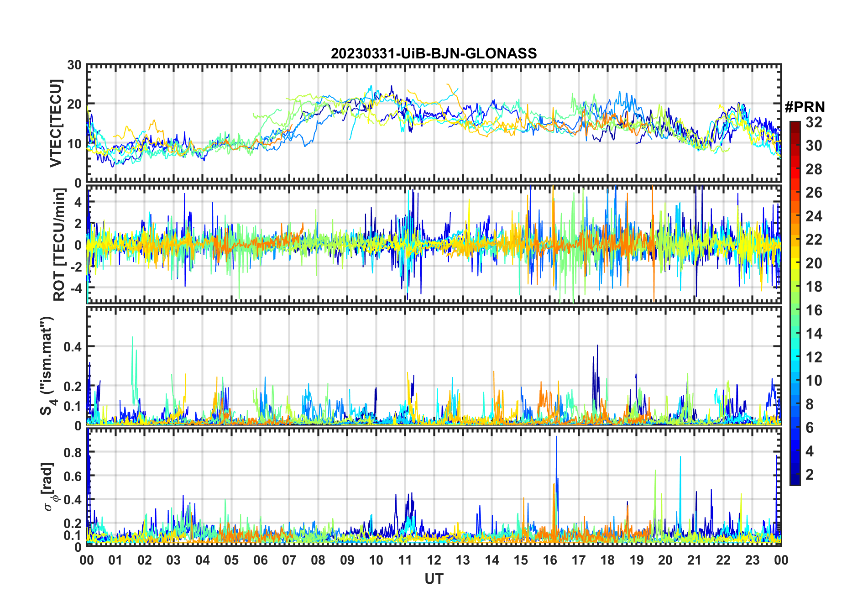Click x-axis tick label 12
This screenshot has width=868, height=607.
point(434,560)
